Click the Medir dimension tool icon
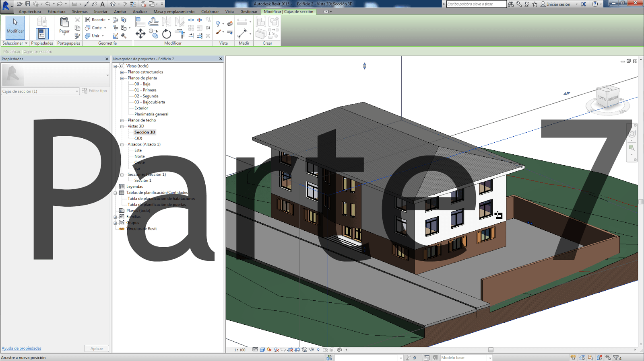 [x=242, y=34]
